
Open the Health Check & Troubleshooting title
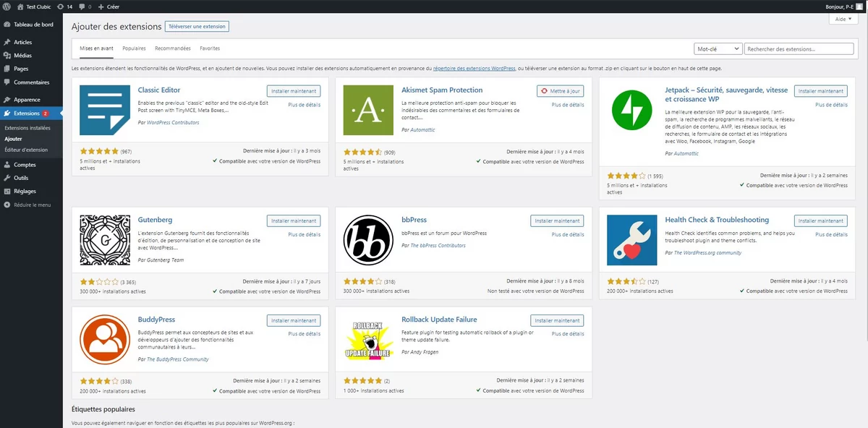point(717,220)
